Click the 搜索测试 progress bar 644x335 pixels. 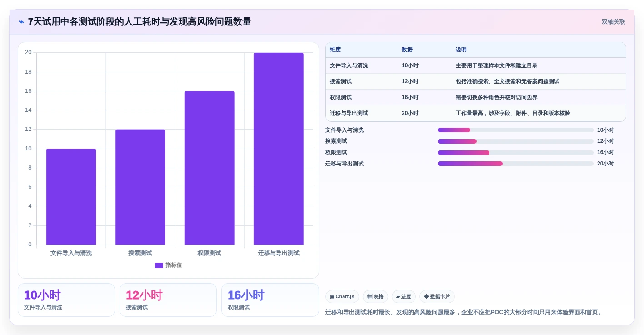point(515,141)
